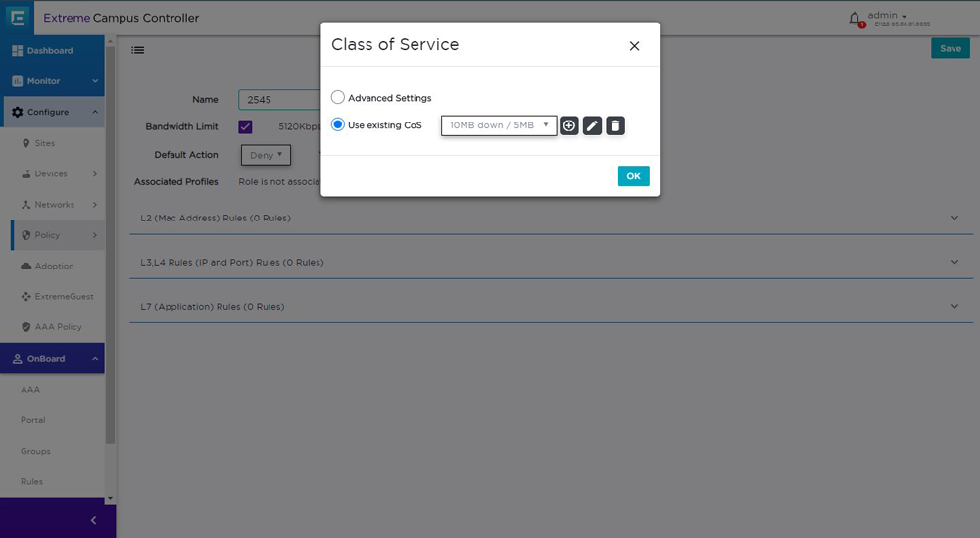Toggle the hamburger list menu icon

point(138,50)
